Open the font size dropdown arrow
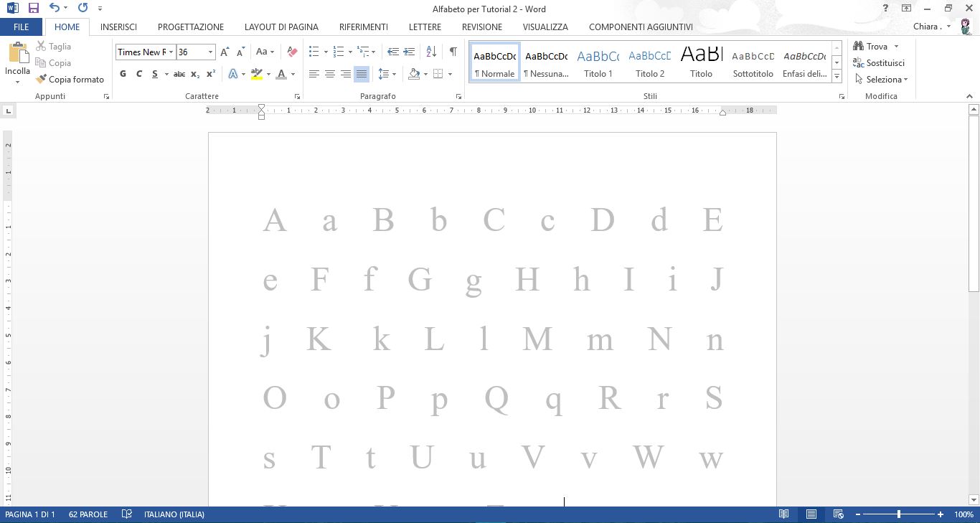Image resolution: width=980 pixels, height=523 pixels. tap(210, 52)
